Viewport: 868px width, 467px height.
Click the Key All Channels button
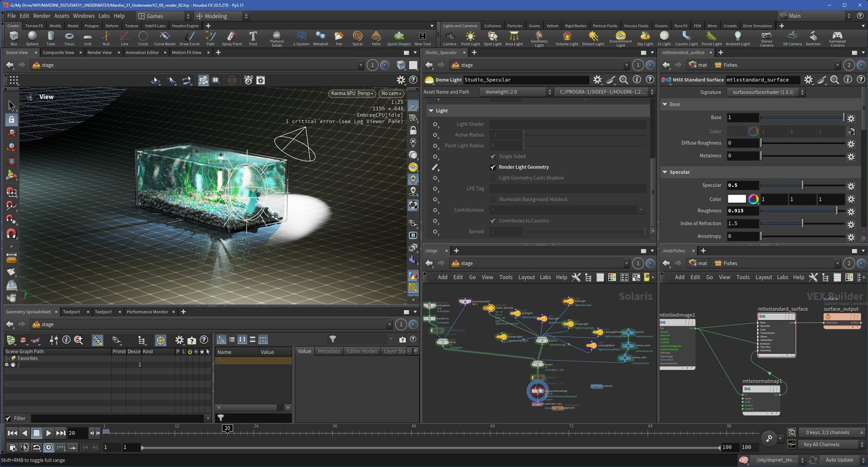(821, 444)
